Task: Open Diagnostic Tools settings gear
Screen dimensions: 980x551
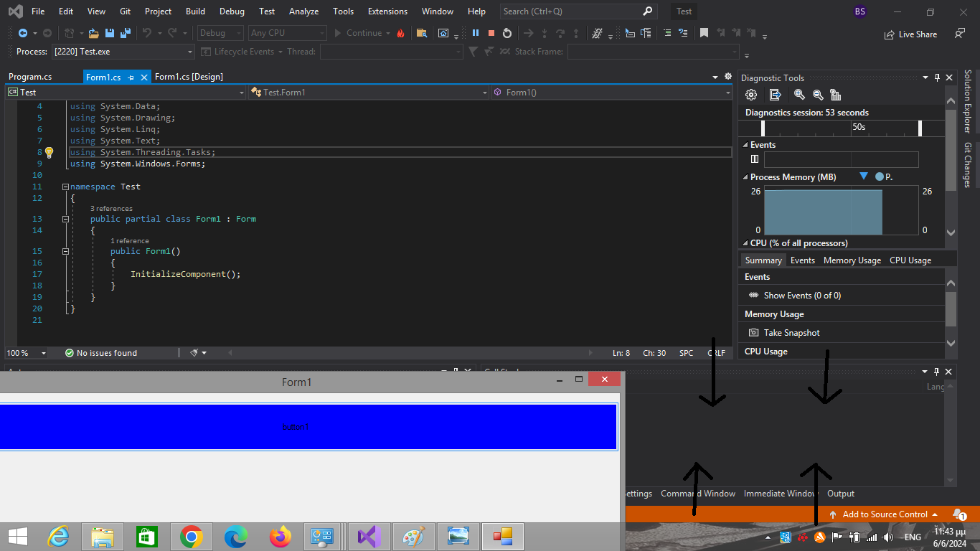Action: point(751,95)
